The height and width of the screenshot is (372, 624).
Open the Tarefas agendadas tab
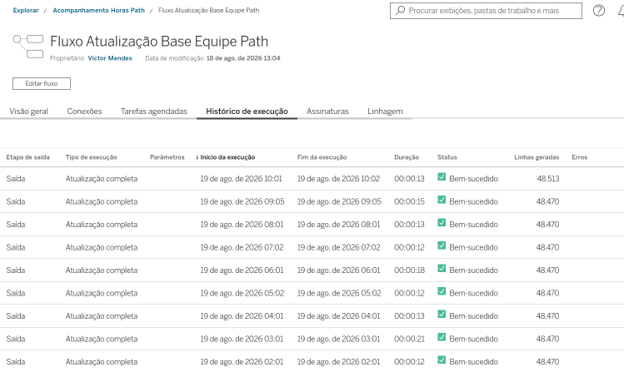click(x=154, y=111)
